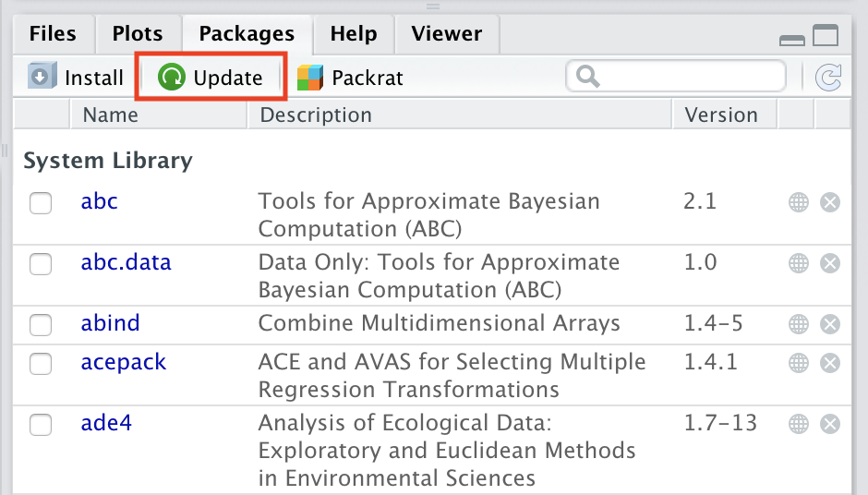Minimize the pane with the collapse icon

pyautogui.click(x=792, y=39)
